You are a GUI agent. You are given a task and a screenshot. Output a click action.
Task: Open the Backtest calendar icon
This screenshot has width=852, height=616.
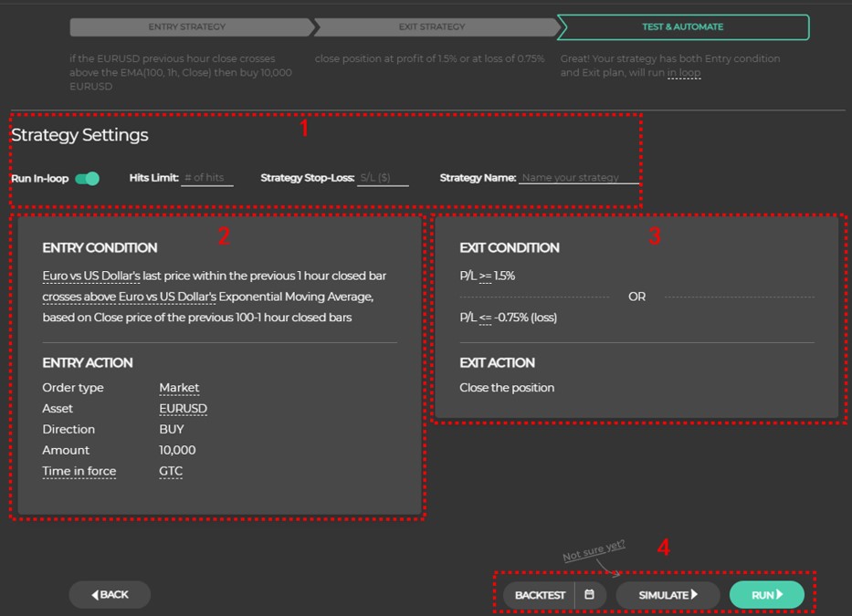point(590,595)
